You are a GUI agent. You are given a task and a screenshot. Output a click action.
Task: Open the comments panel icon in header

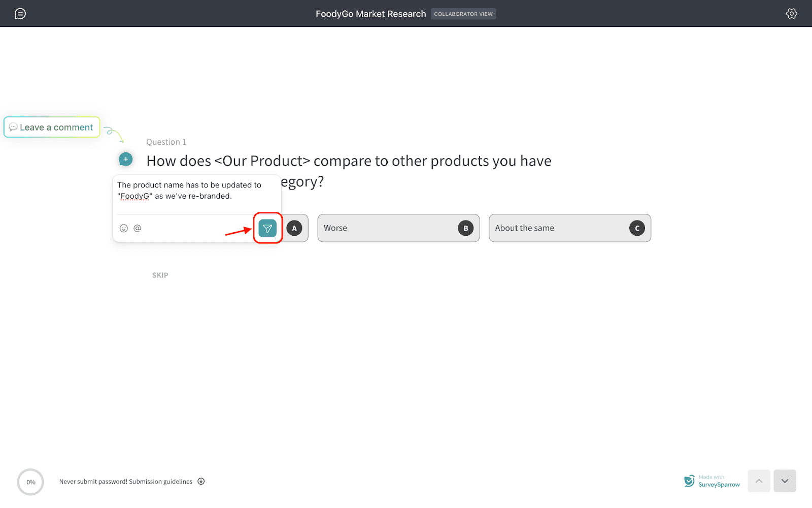click(20, 14)
